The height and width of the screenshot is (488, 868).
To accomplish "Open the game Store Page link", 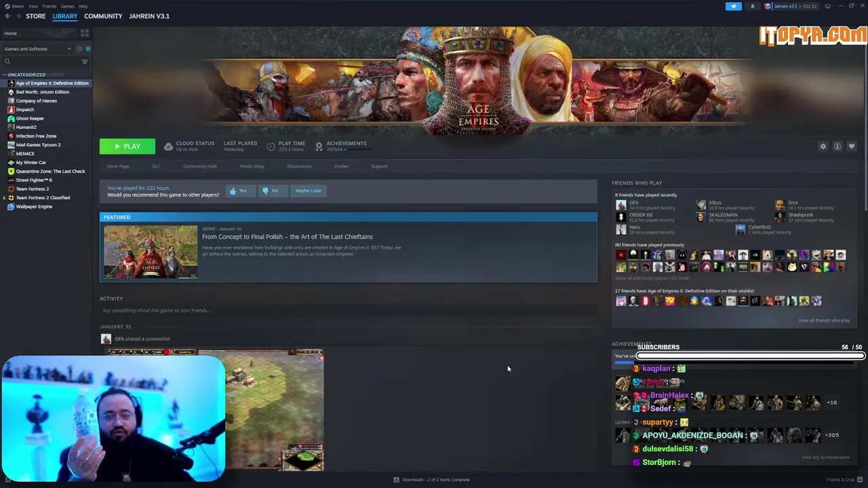I will click(x=118, y=166).
